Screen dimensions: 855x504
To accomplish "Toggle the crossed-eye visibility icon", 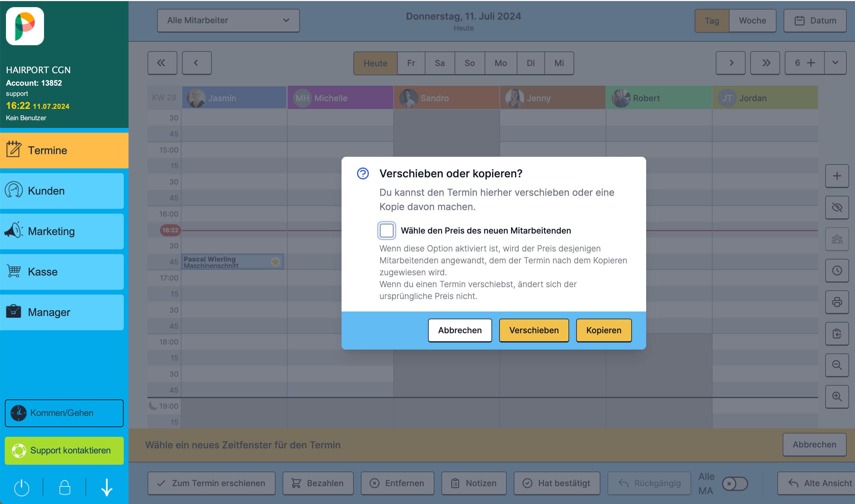I will pos(837,207).
